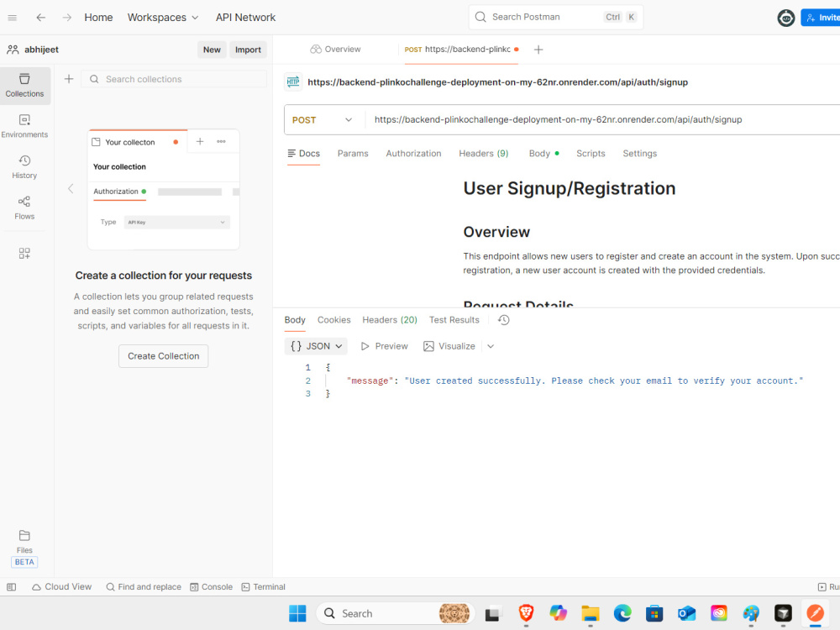840x630 pixels.
Task: Click the Home link
Action: [98, 18]
